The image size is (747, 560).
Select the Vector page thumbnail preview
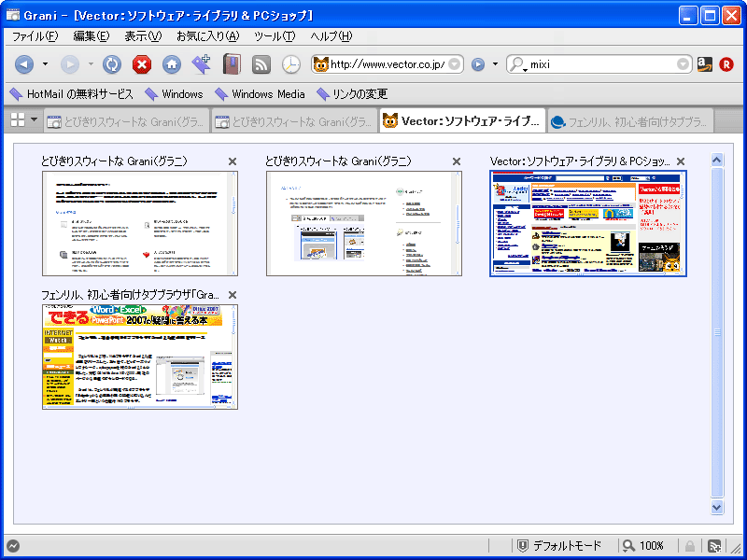click(x=588, y=223)
